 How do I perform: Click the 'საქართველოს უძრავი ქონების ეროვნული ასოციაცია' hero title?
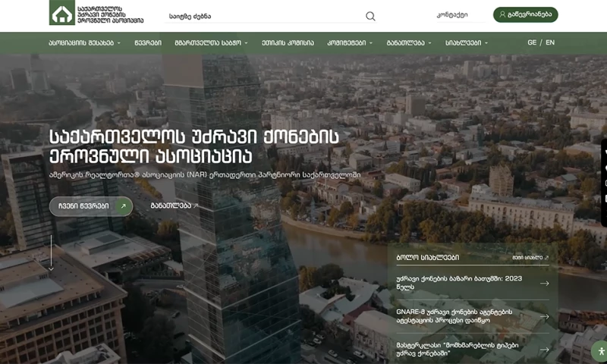coord(194,146)
